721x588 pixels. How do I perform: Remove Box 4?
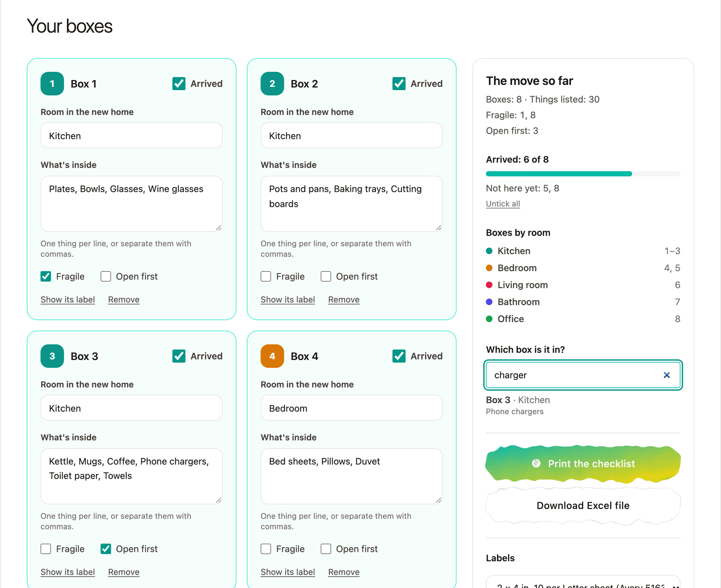click(x=344, y=572)
